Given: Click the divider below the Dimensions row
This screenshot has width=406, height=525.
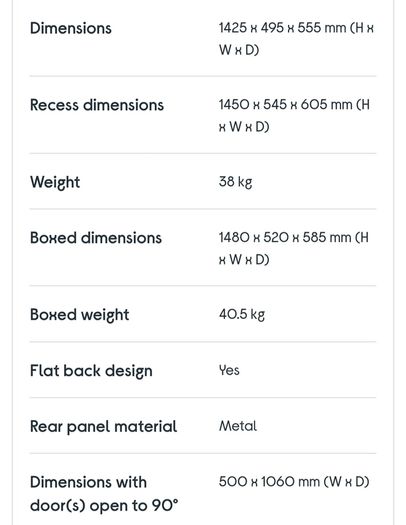Looking at the screenshot, I should pyautogui.click(x=203, y=76).
